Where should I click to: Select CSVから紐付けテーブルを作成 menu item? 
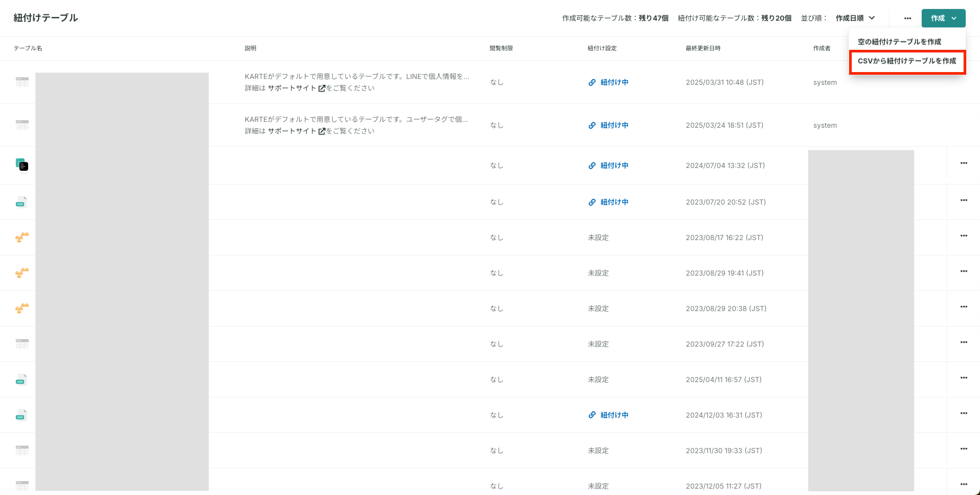click(907, 61)
